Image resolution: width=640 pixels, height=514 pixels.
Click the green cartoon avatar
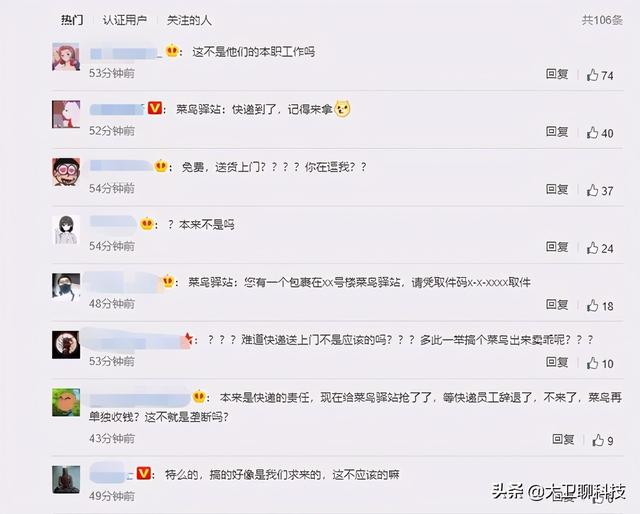pos(66,402)
